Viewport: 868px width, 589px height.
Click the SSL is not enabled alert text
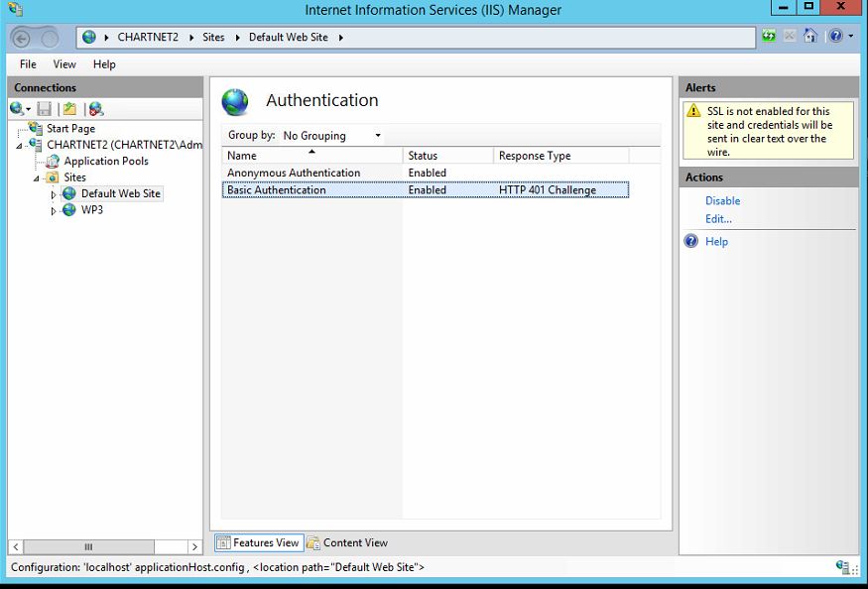point(770,132)
